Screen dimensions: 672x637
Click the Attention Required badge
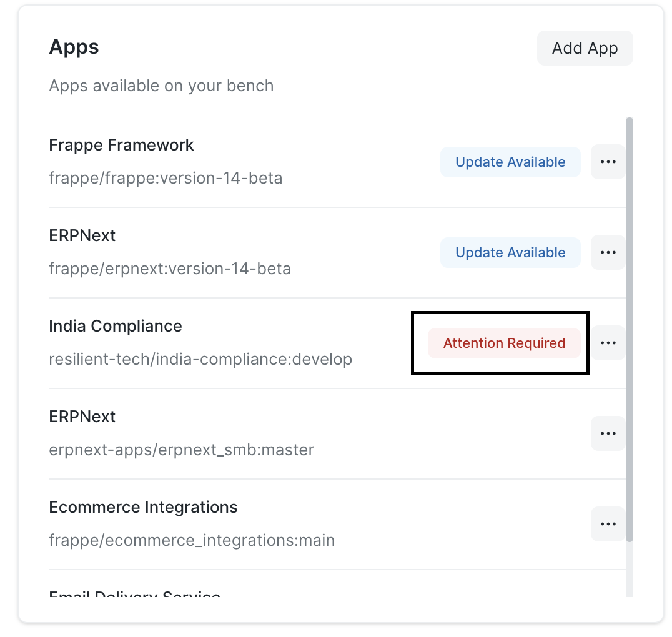(504, 343)
